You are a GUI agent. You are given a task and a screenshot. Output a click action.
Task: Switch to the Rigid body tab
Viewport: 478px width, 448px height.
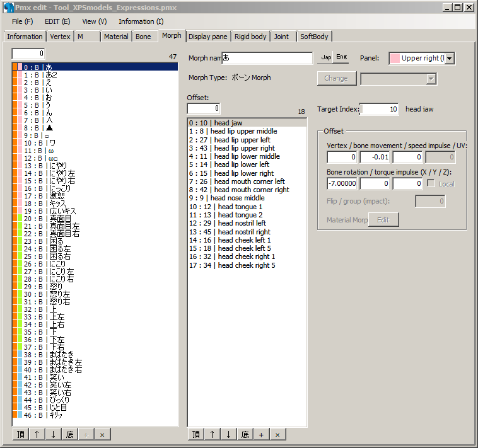point(250,37)
